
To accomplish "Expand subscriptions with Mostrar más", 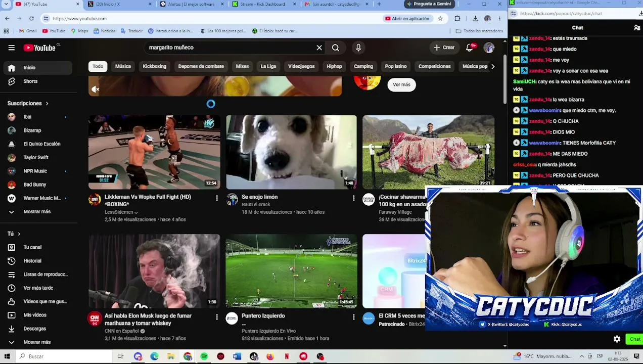I will (x=38, y=212).
